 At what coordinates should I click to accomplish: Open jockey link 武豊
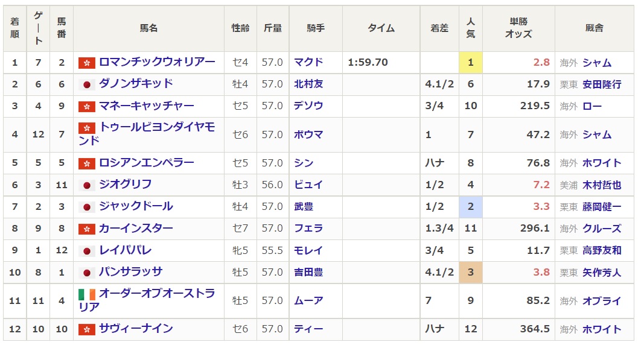304,207
